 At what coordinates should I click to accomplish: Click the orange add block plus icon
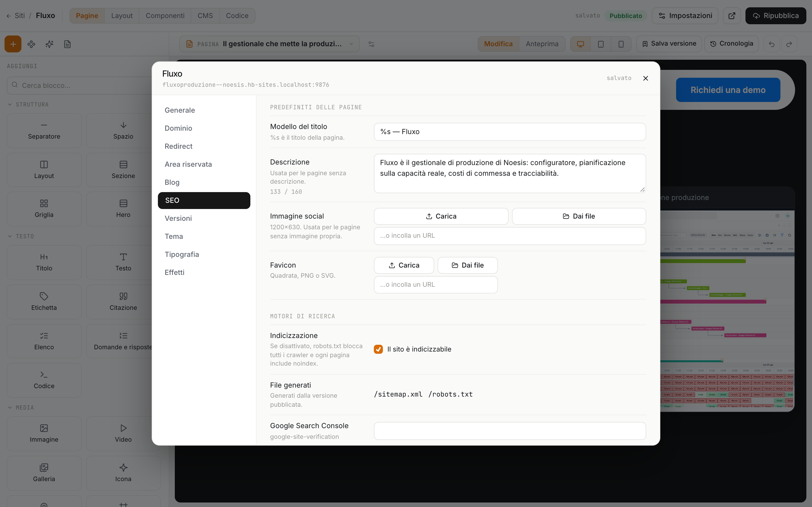click(13, 44)
